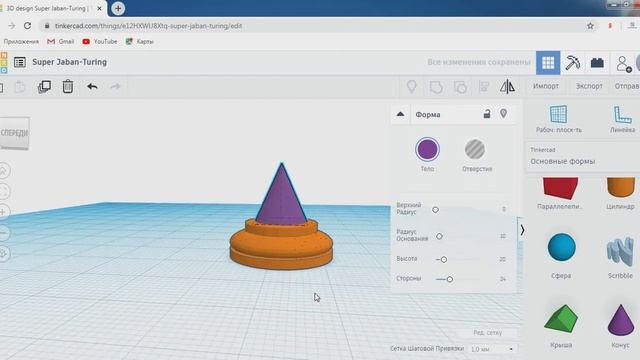This screenshot has width=640, height=360.
Task: Click the Align tool icon
Action: [484, 87]
